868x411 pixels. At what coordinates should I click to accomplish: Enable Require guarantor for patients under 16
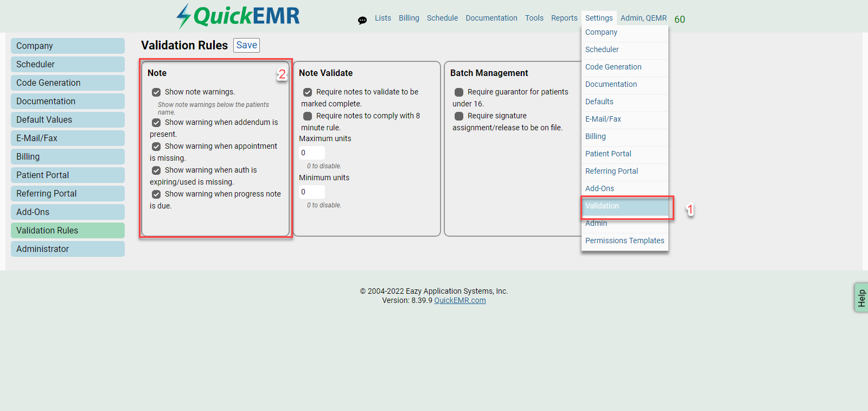tap(459, 92)
